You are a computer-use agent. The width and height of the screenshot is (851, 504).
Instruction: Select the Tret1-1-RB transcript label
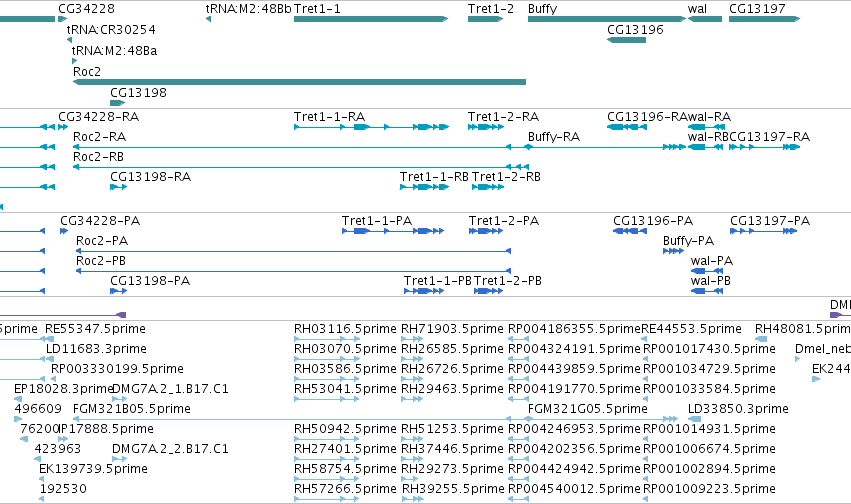(x=434, y=177)
